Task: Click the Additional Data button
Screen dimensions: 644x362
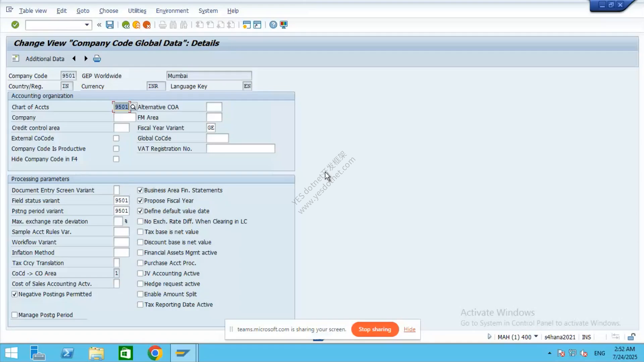Action: (x=45, y=59)
